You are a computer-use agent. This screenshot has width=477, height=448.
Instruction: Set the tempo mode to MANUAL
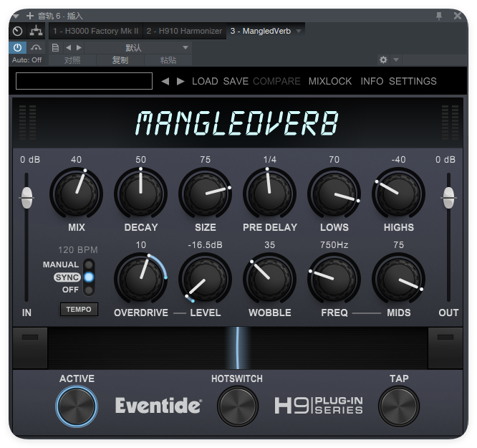[x=89, y=264]
